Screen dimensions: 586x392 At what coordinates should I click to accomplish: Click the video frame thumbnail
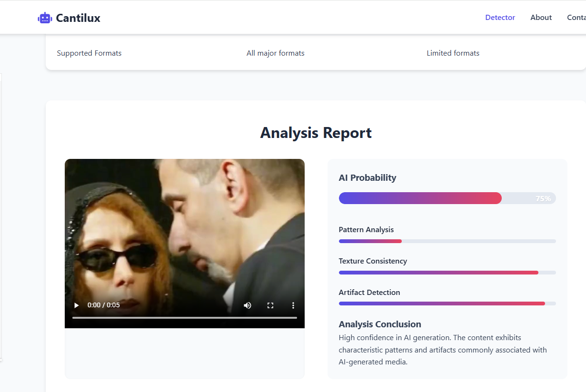pyautogui.click(x=184, y=228)
